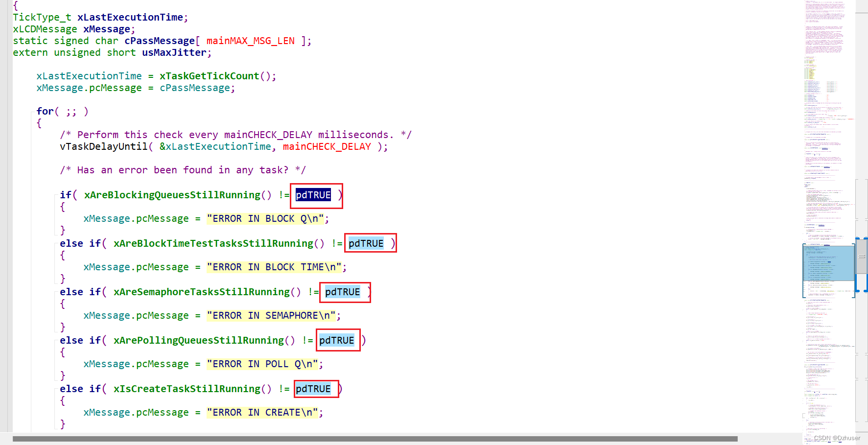This screenshot has width=868, height=445.
Task: Click xLCDMessage type name
Action: pos(45,29)
